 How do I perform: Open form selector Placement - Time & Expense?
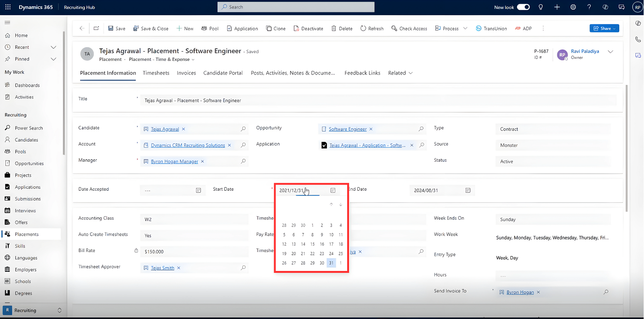pyautogui.click(x=162, y=59)
